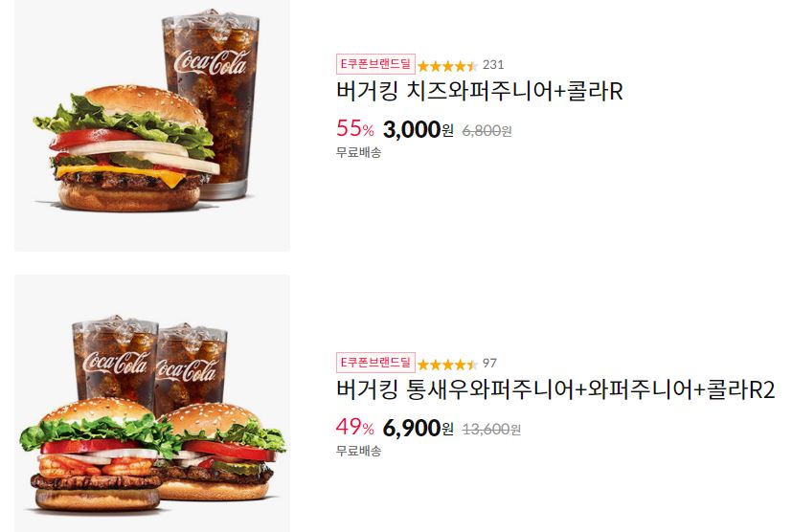Click the E쿠폰브랜드딜 badge on the shrimp whopper item
The image size is (792, 532).
(x=375, y=363)
